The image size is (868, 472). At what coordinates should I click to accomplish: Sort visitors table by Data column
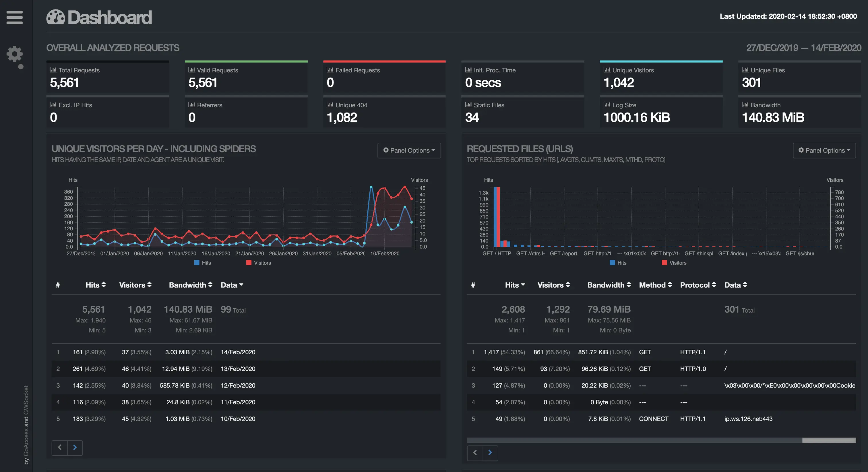(232, 285)
